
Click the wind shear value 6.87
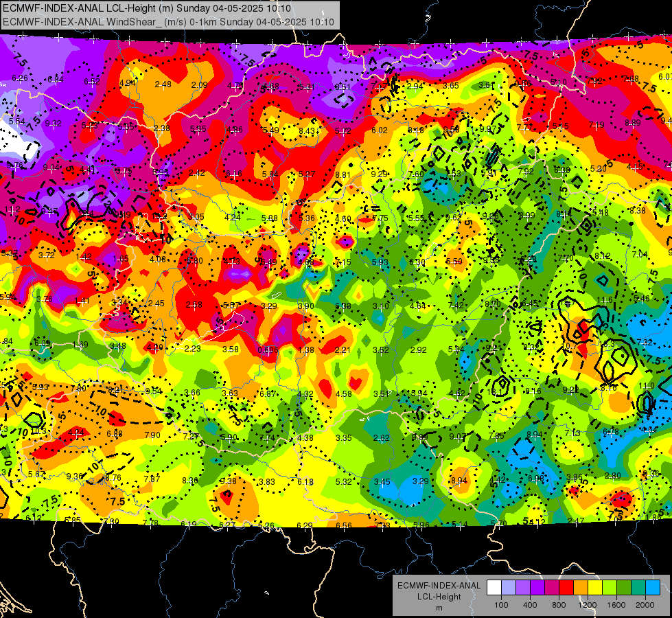click(268, 393)
